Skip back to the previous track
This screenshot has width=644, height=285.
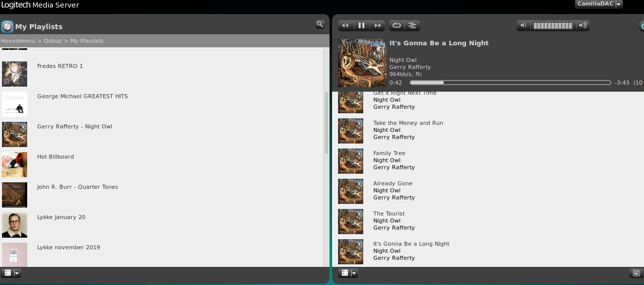tap(346, 26)
